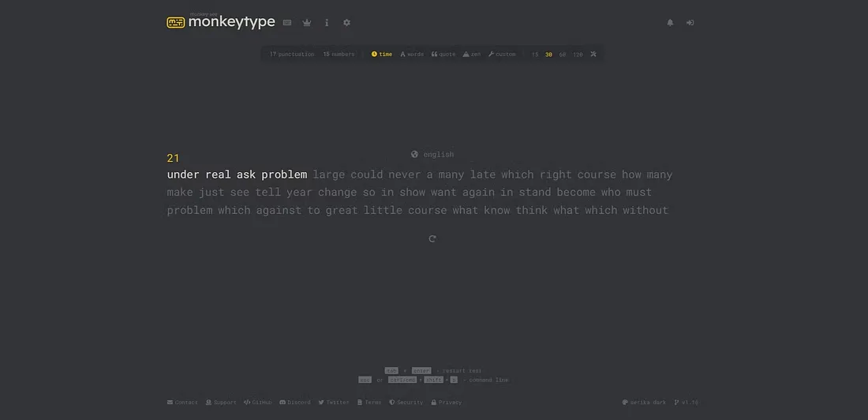Open the serika dark theme picker

[644, 403]
